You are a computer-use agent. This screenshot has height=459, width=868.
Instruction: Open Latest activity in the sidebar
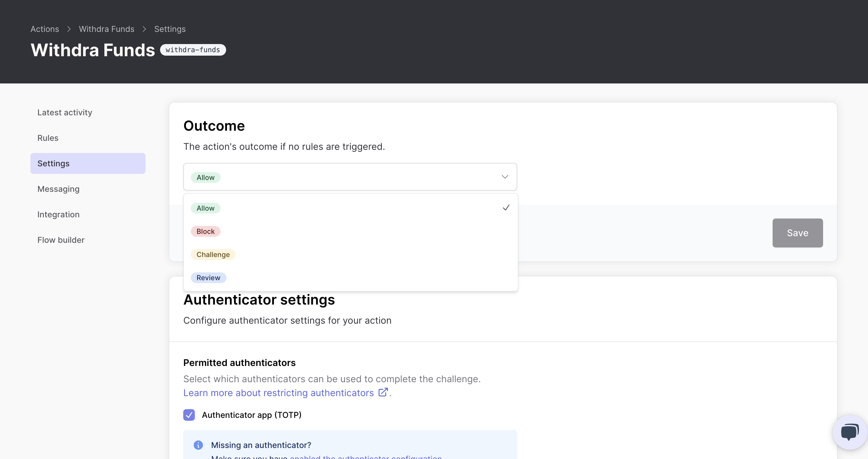pos(65,112)
